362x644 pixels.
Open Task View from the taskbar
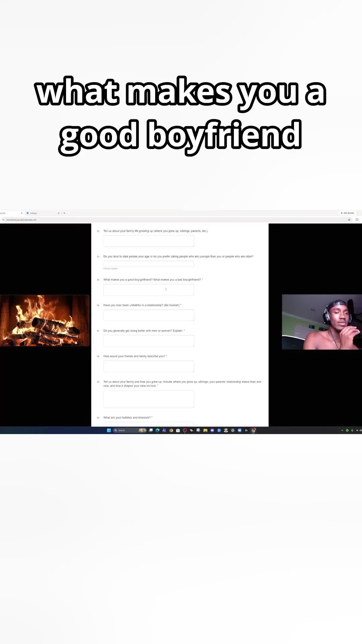151,430
